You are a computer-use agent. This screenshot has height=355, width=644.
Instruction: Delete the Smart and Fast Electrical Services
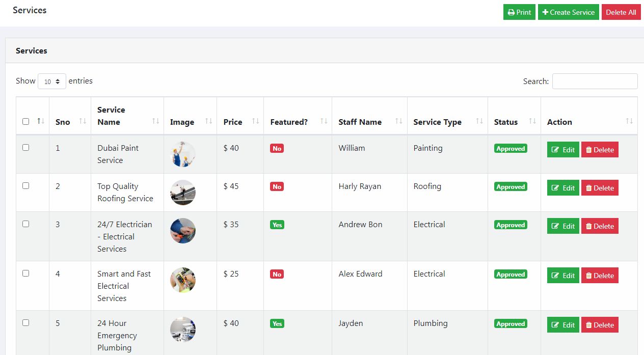[600, 276]
